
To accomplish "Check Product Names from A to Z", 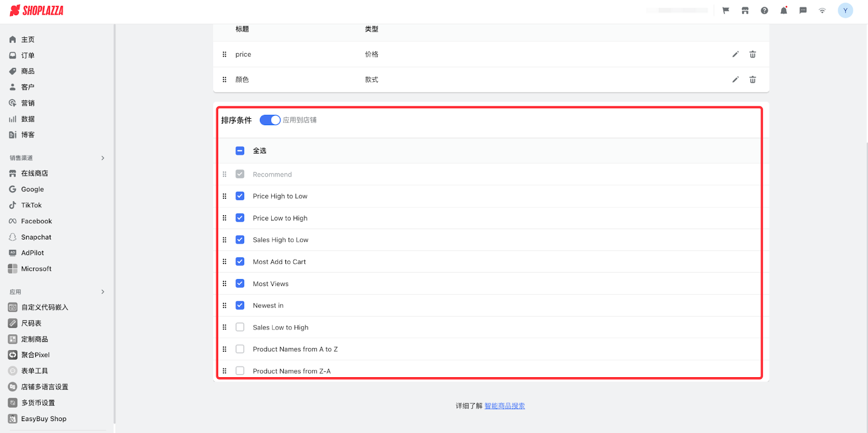I will (240, 349).
